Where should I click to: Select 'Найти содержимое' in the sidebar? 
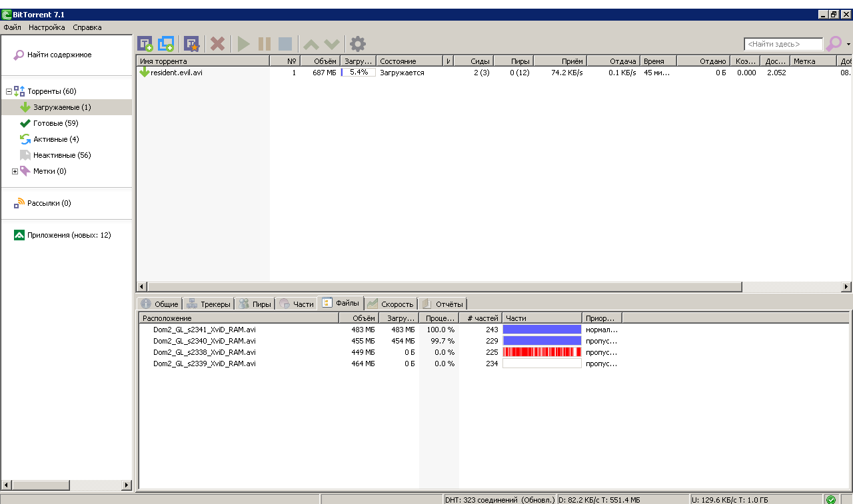coord(59,55)
